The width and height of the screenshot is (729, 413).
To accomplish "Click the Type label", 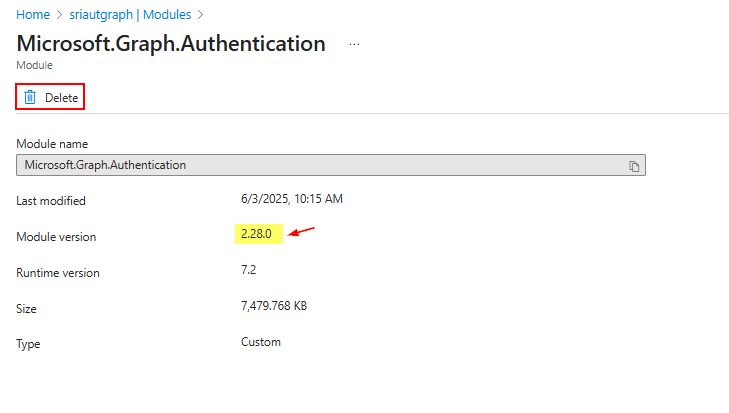I will pyautogui.click(x=28, y=344).
